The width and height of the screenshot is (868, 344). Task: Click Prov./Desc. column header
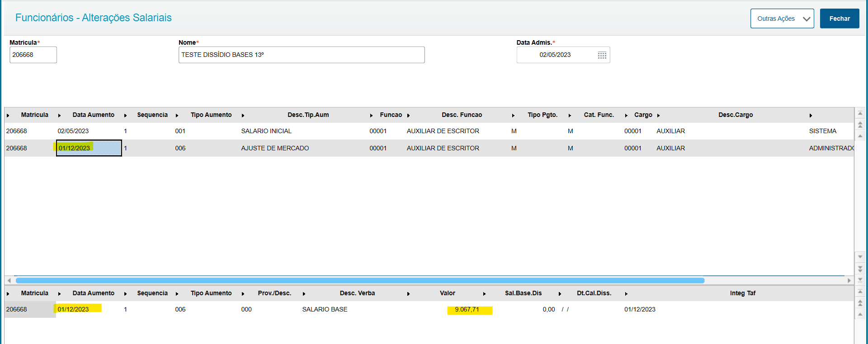click(274, 293)
